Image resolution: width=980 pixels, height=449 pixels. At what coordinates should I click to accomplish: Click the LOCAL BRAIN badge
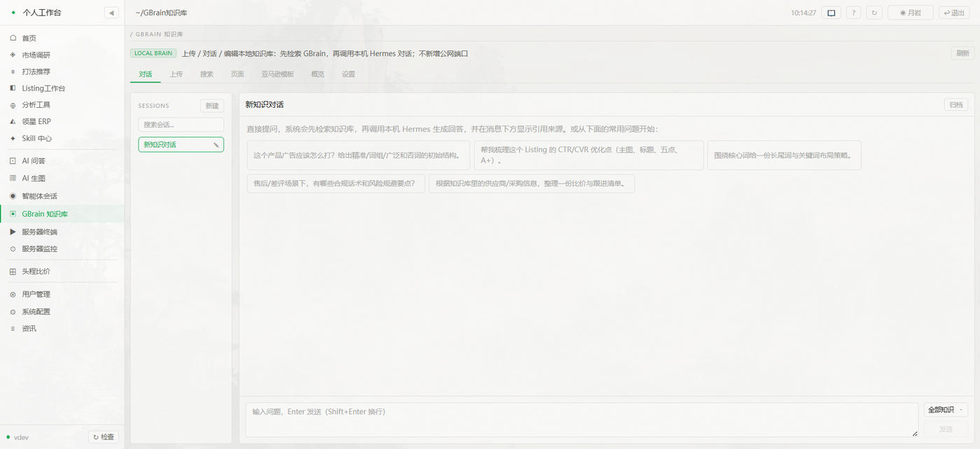tap(153, 53)
